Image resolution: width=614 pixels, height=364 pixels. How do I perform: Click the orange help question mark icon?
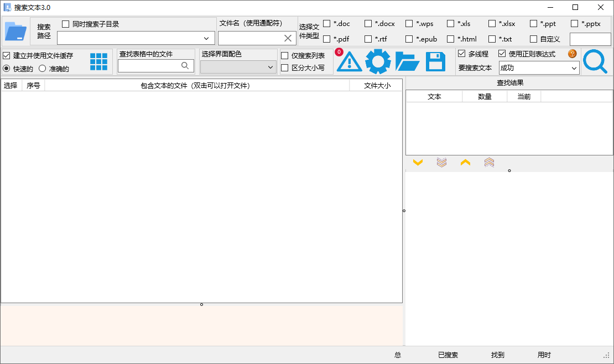point(573,54)
